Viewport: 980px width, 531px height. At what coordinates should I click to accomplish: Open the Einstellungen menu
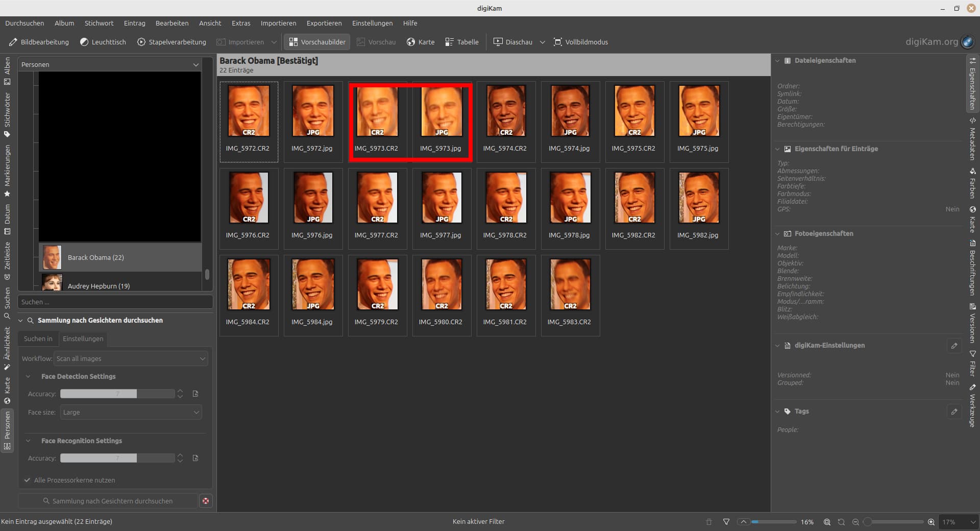[x=373, y=23]
